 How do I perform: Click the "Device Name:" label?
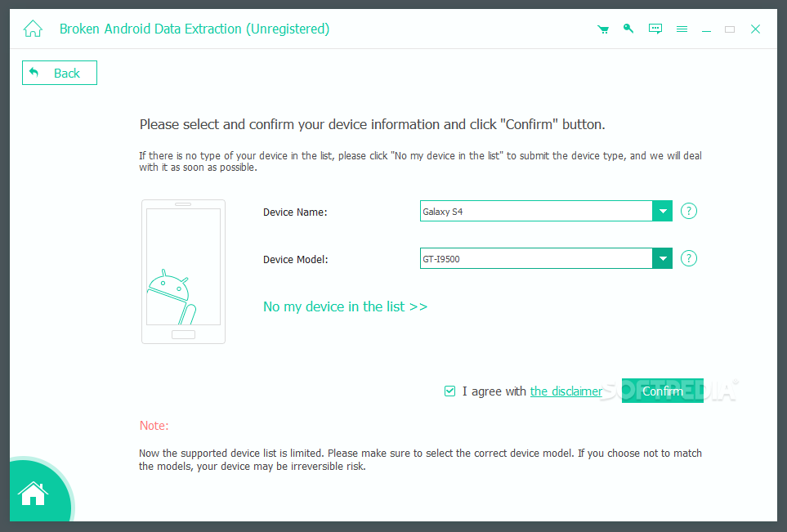[x=295, y=212]
